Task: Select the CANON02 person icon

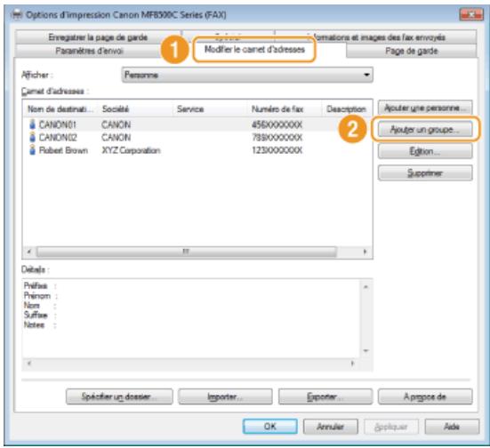Action: click(32, 137)
